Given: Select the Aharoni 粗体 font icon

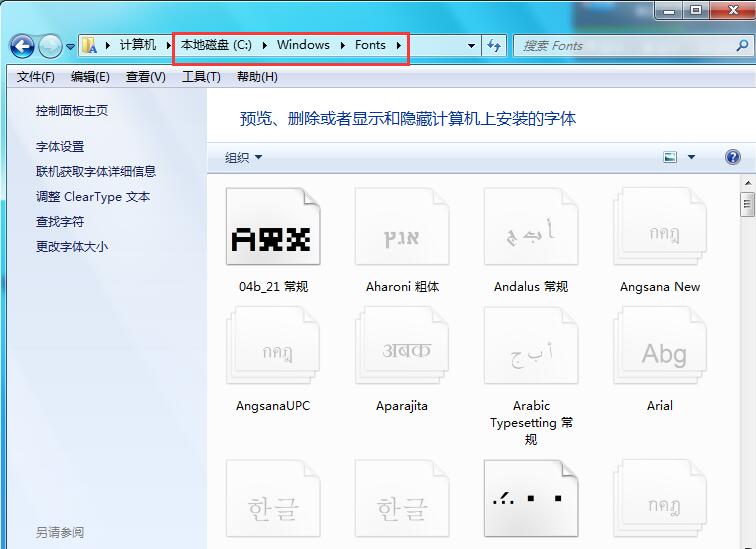Looking at the screenshot, I should (402, 227).
